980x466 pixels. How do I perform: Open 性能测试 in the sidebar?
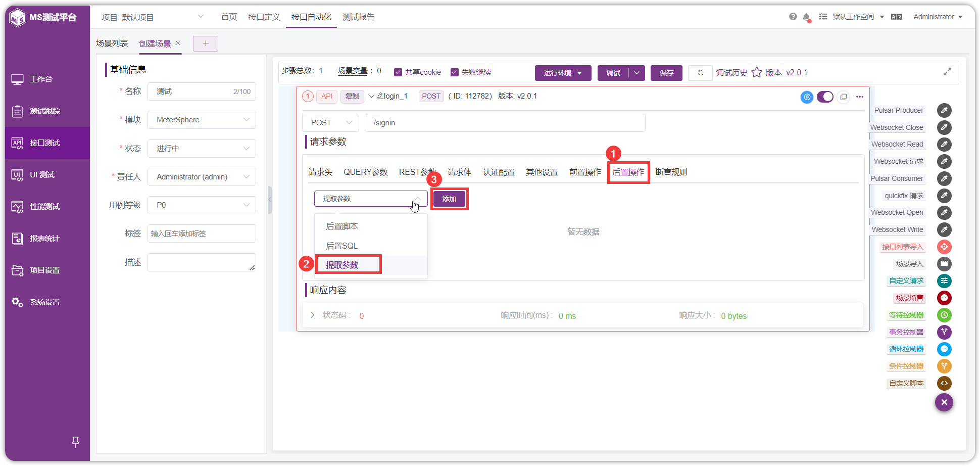pyautogui.click(x=47, y=207)
